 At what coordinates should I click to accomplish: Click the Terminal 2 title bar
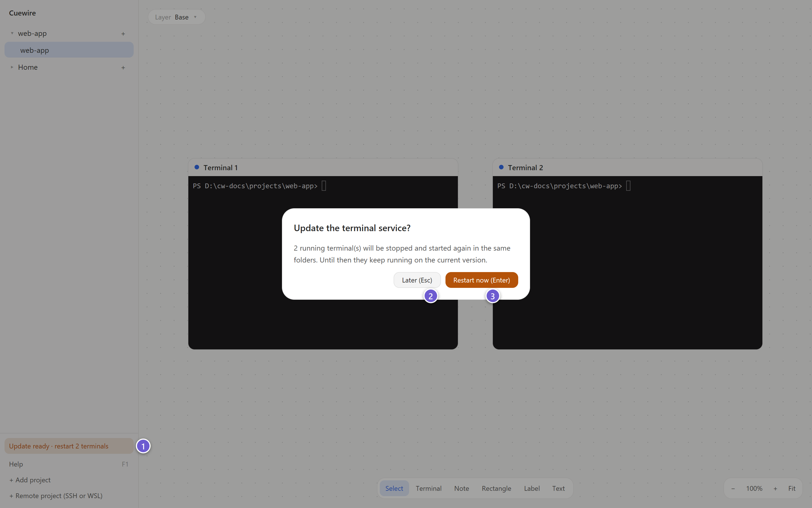point(627,167)
